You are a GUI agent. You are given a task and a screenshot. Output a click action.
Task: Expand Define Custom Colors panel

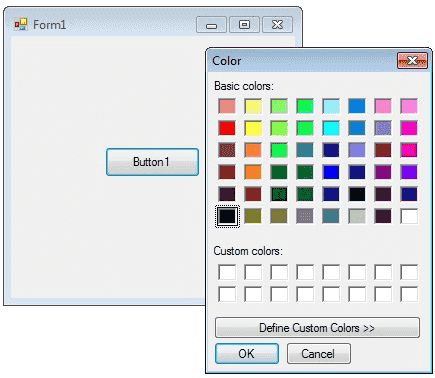pyautogui.click(x=317, y=328)
